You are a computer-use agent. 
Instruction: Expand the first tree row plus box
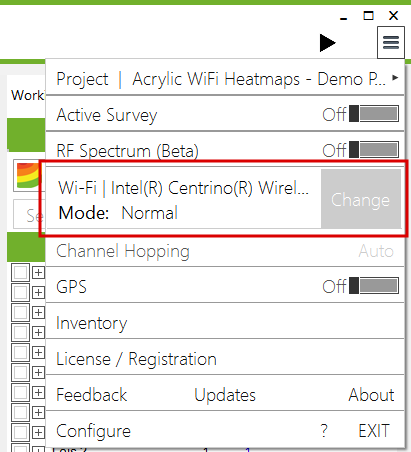tap(38, 273)
